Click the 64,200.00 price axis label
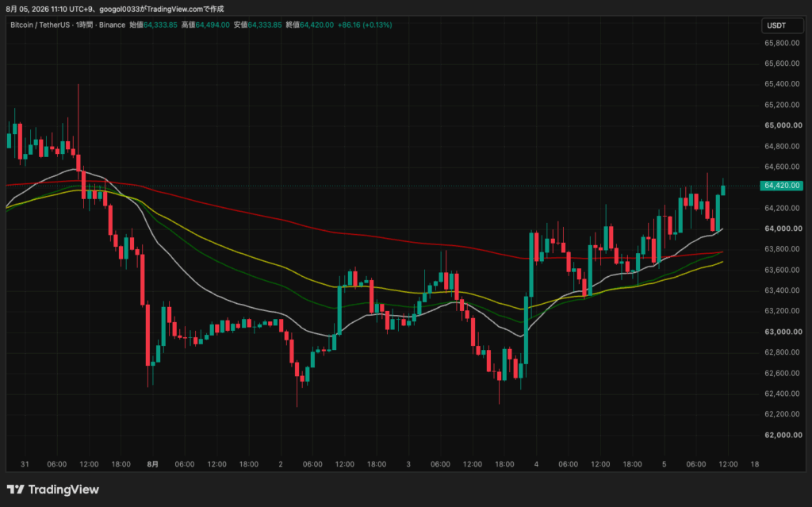This screenshot has height=507, width=812. pyautogui.click(x=782, y=208)
